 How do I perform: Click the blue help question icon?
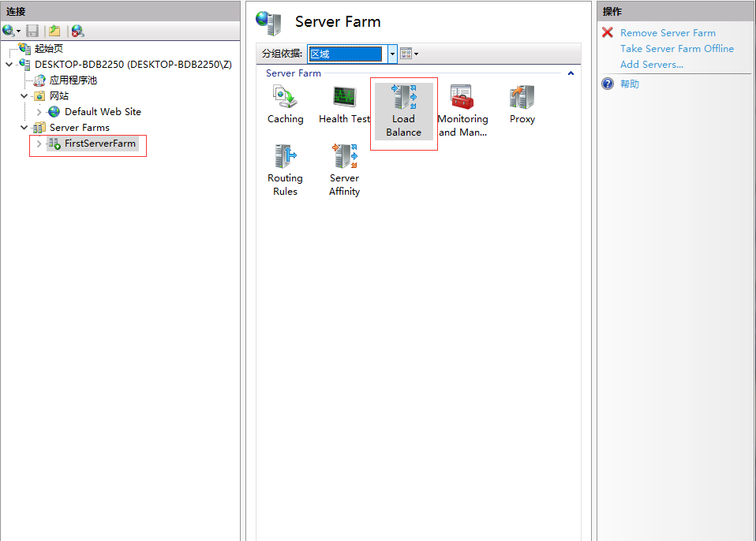pos(608,84)
